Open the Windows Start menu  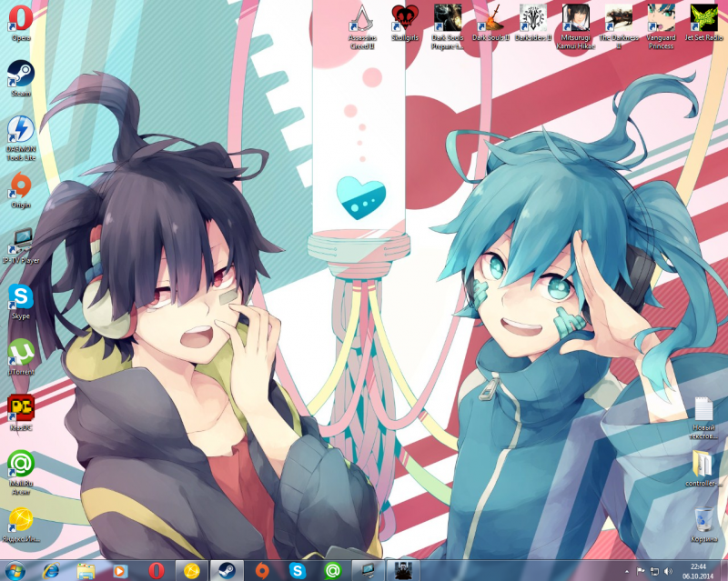tap(14, 570)
